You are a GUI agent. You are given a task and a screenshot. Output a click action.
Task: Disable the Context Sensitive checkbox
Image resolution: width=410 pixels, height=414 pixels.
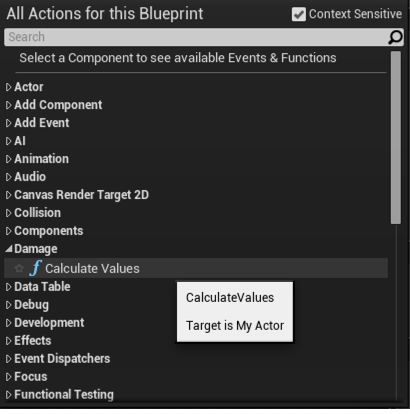299,14
